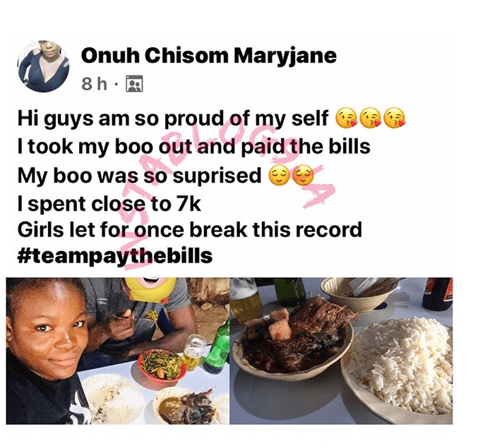Viewport: 478px width, 448px height.
Task: Open the post via the 8 h timestamp
Action: 94,84
